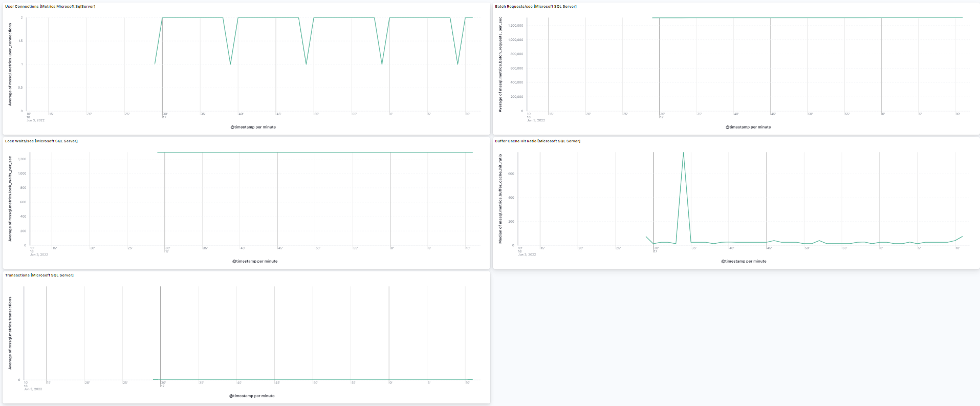Image resolution: width=980 pixels, height=406 pixels.
Task: Click the User Connections chart y-axis label
Action: coord(10,65)
